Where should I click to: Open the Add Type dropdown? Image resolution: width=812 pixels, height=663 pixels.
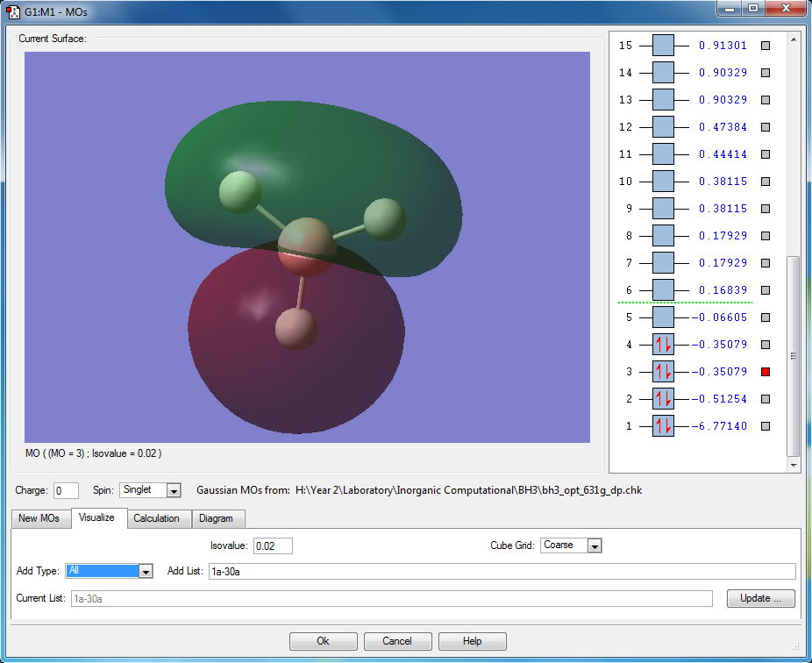click(146, 571)
